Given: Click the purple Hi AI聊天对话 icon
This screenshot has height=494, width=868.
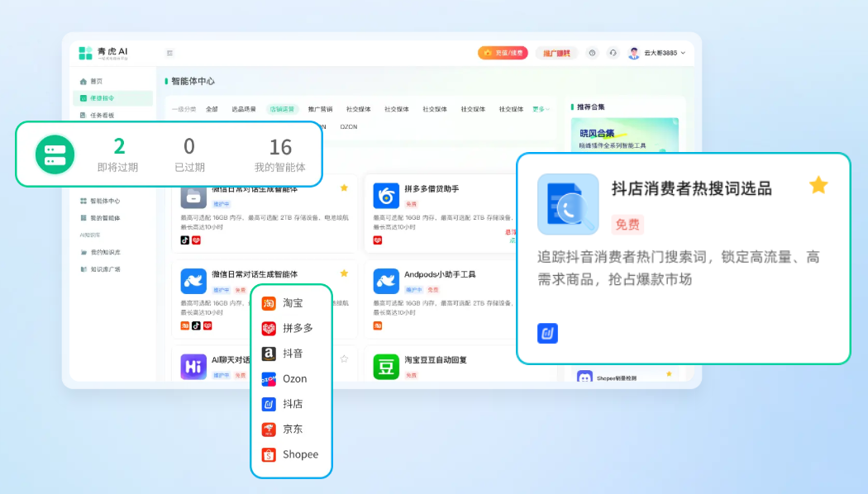Looking at the screenshot, I should 193,366.
